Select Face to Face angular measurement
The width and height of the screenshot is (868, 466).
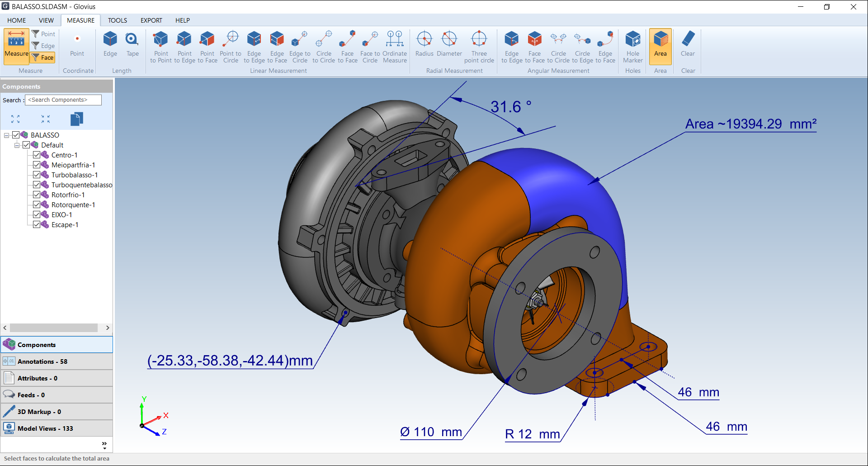[534, 47]
